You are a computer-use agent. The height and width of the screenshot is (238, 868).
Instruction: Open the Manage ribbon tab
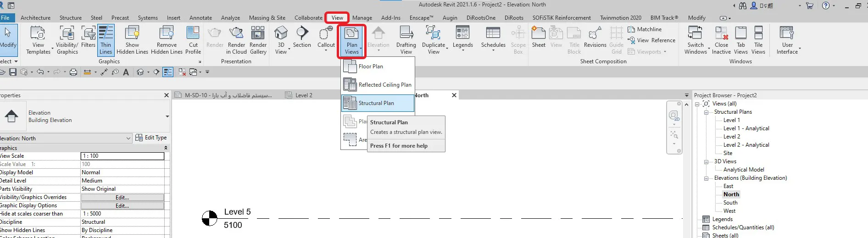362,18
